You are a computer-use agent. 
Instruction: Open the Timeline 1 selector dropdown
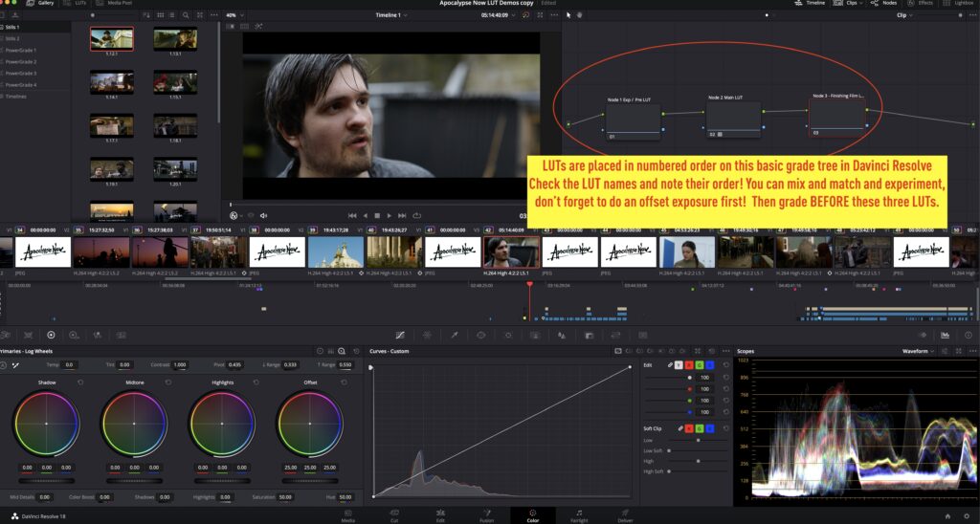pos(391,15)
